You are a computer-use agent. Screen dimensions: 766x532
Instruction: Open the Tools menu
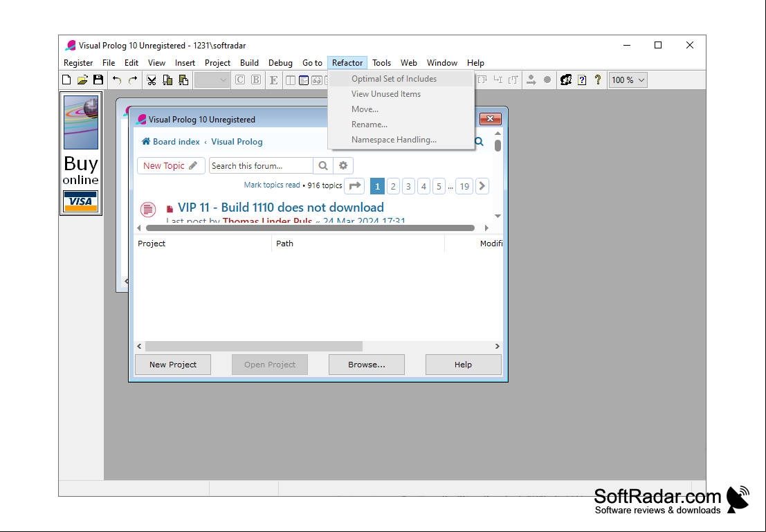coord(381,62)
